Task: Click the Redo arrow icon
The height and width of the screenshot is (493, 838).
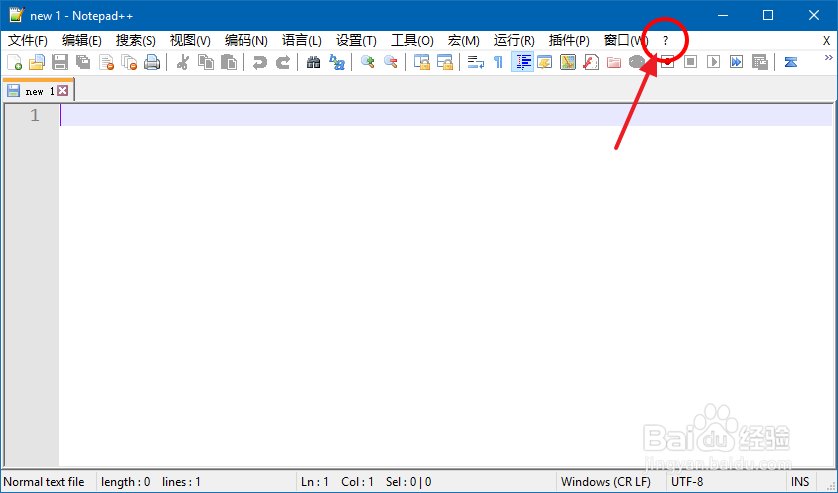Action: [x=283, y=63]
